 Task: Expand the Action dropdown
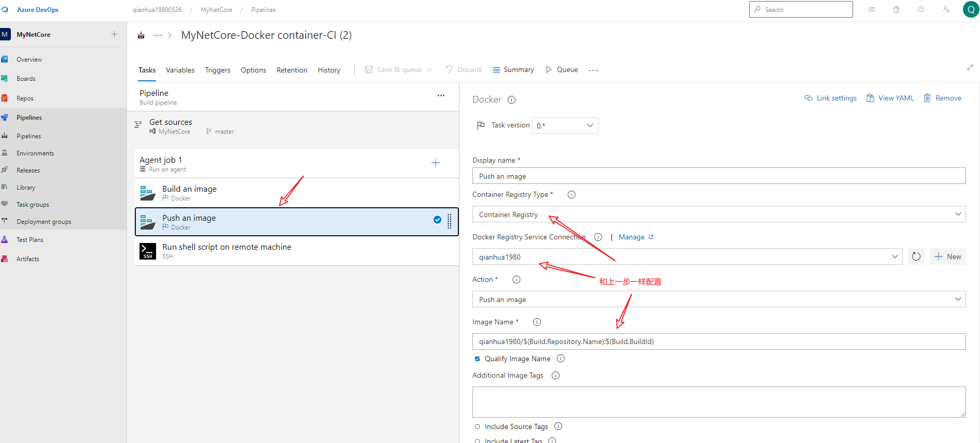point(718,299)
